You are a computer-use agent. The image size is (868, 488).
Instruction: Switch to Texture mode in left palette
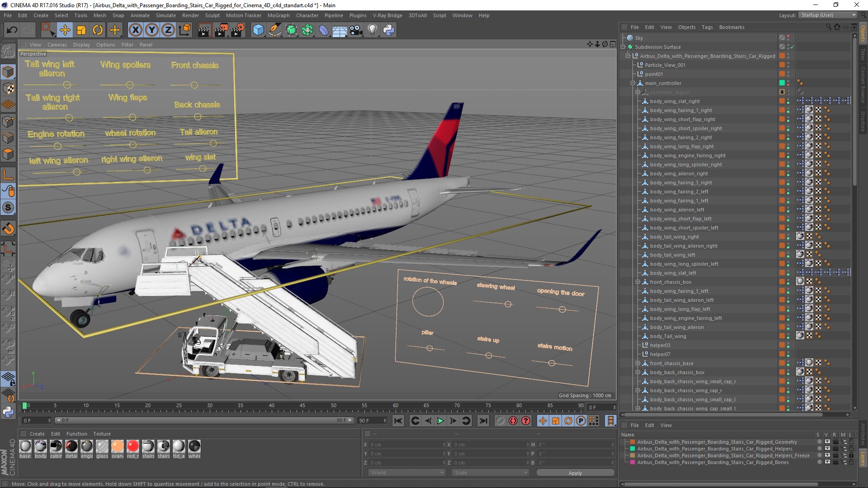click(x=8, y=89)
